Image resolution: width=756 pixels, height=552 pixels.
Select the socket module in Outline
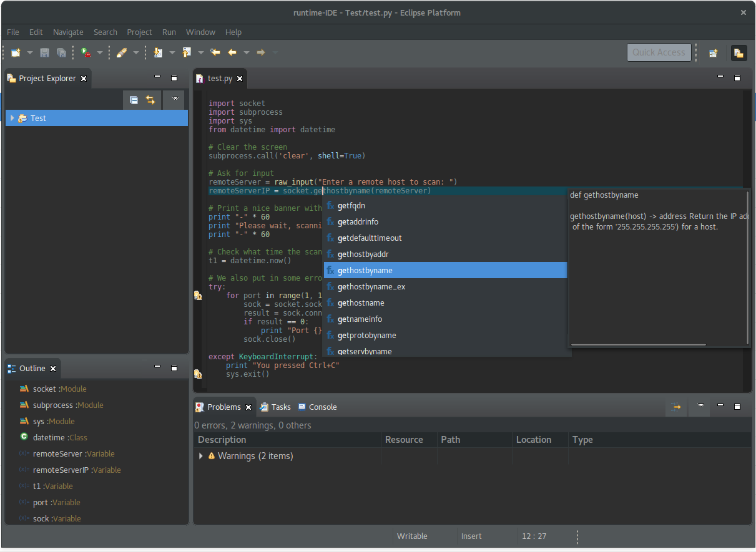pyautogui.click(x=53, y=389)
